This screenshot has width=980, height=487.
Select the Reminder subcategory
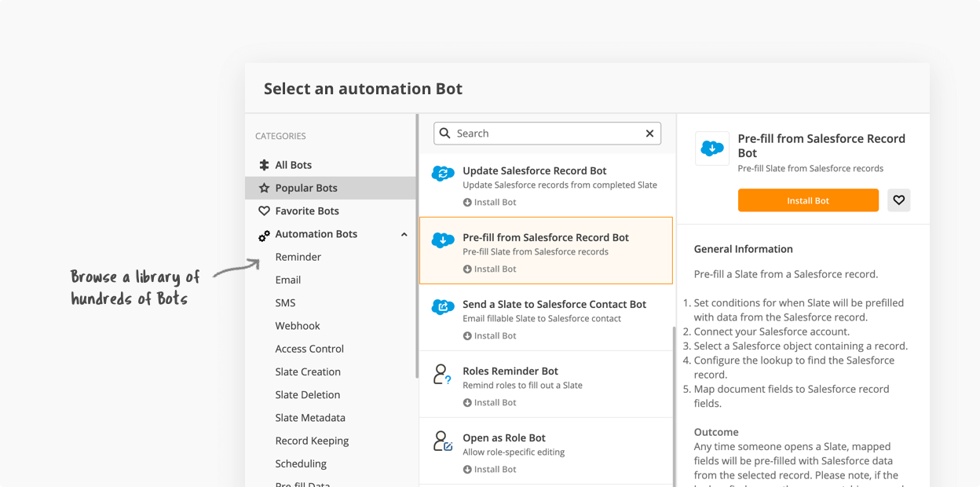coord(298,257)
